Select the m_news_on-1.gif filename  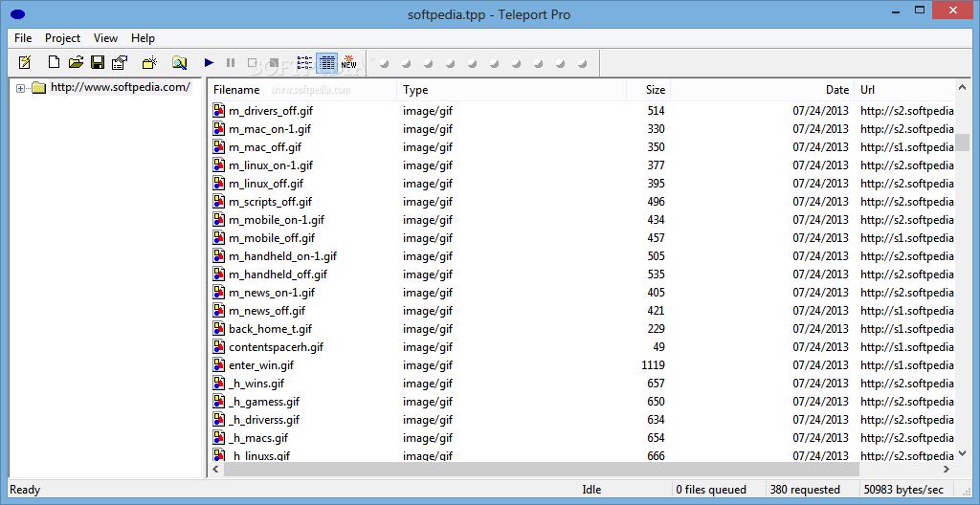pos(272,293)
